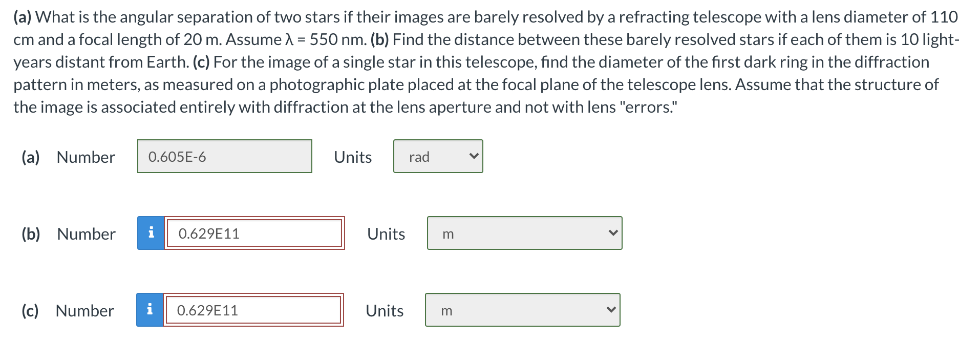Click the blue info icon beside part (c)

tap(151, 309)
